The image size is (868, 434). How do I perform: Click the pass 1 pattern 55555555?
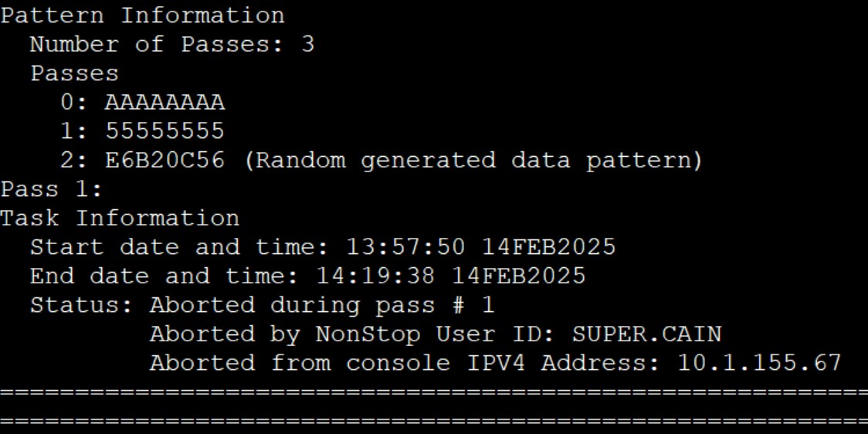165,131
